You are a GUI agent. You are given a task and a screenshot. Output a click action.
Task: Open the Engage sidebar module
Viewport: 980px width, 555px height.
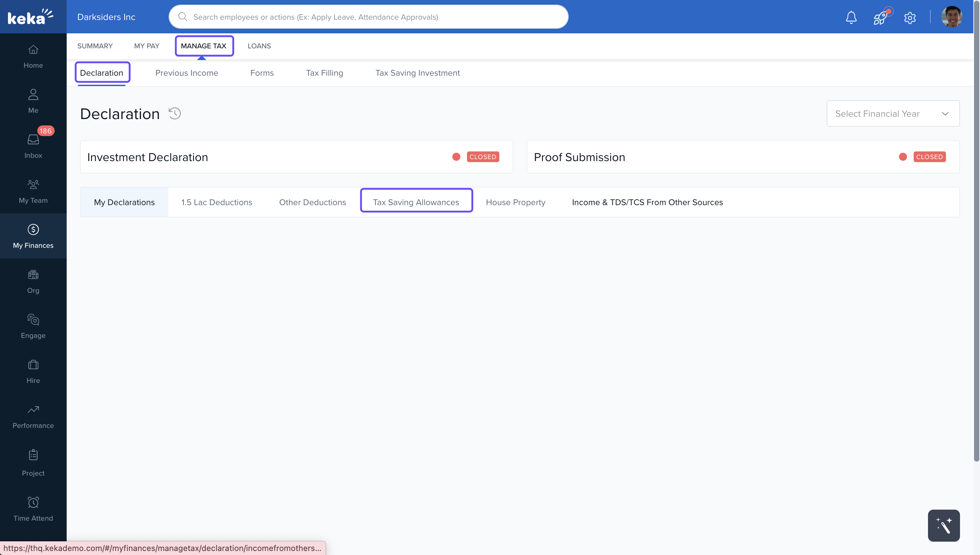33,326
